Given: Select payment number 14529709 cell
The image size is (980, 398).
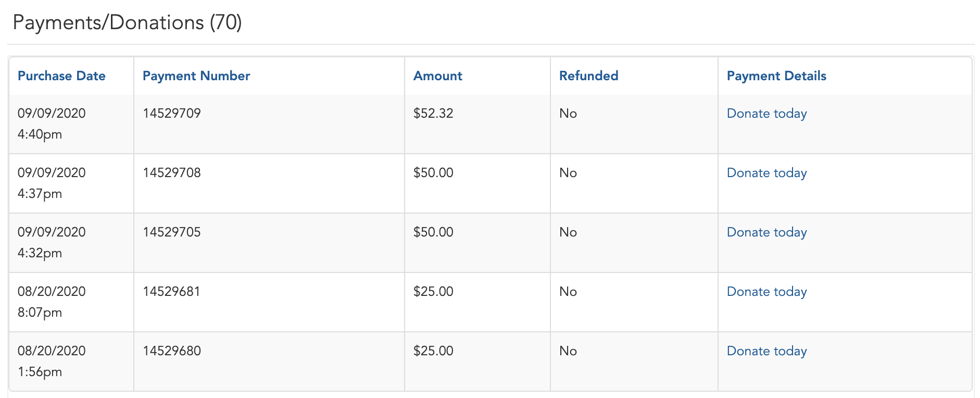Looking at the screenshot, I should pos(269,124).
